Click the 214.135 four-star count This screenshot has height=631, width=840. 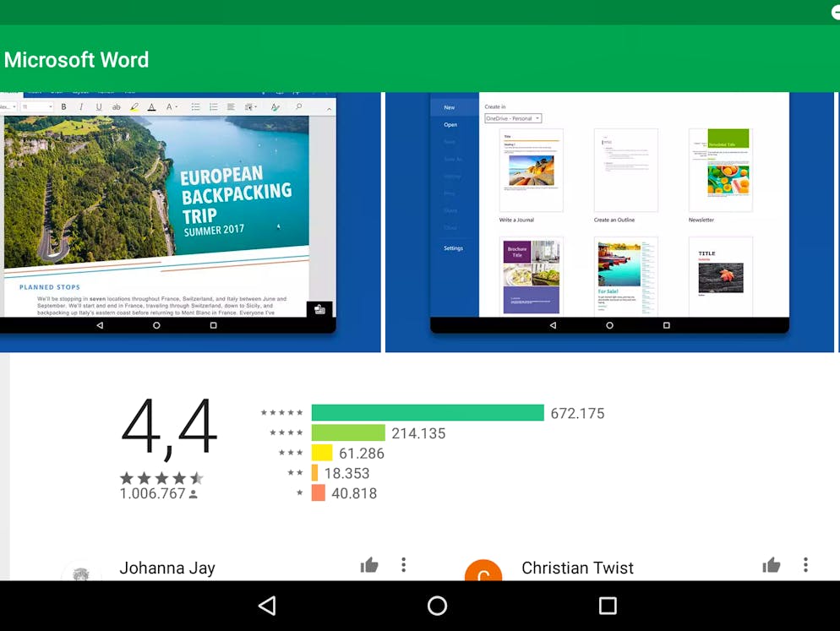(418, 432)
